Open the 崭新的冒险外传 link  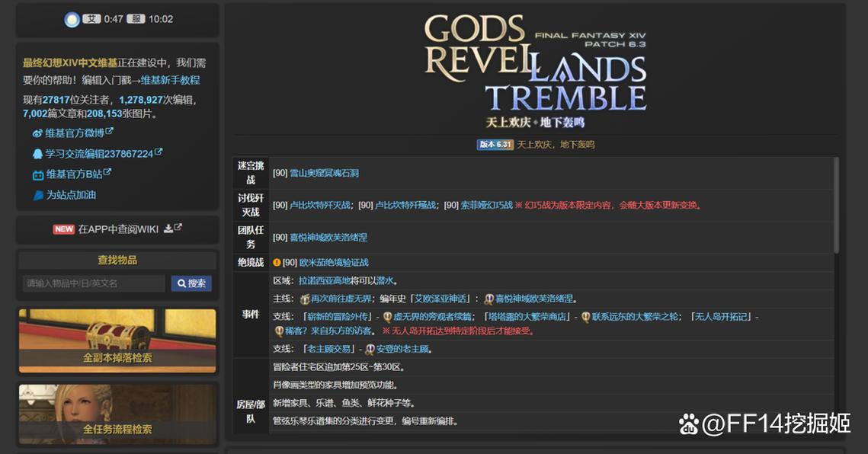[x=338, y=317]
